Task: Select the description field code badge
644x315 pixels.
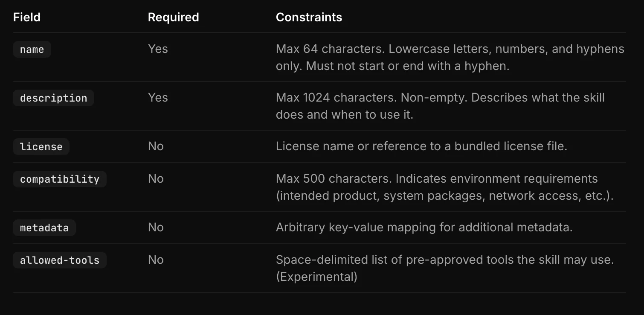Action: pyautogui.click(x=53, y=98)
